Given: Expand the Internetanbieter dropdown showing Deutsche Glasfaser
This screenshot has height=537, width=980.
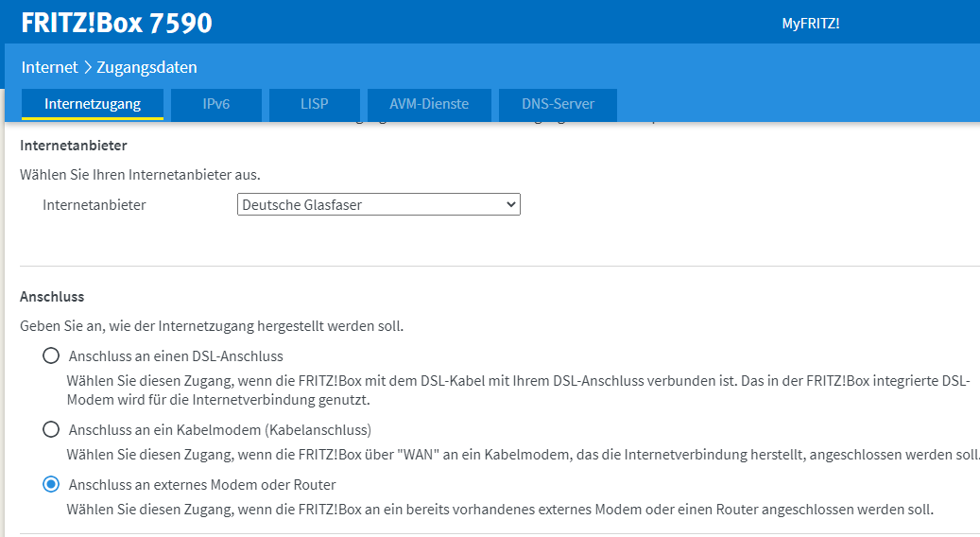Looking at the screenshot, I should [379, 204].
